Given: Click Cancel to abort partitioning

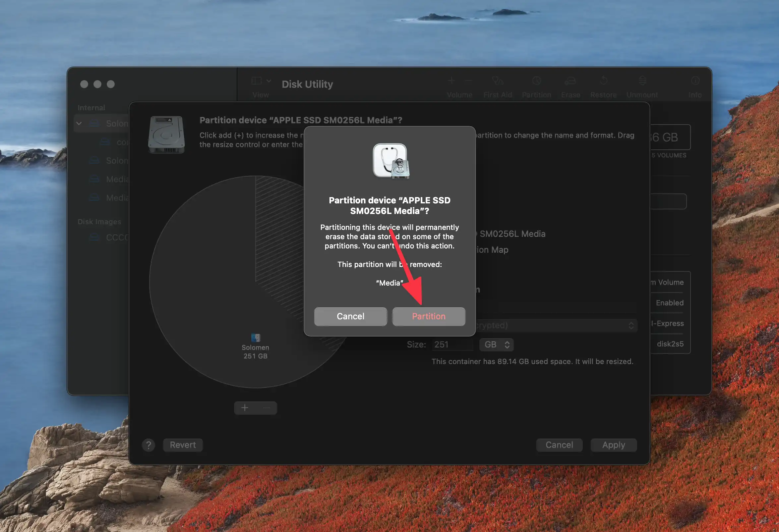Looking at the screenshot, I should (x=350, y=316).
